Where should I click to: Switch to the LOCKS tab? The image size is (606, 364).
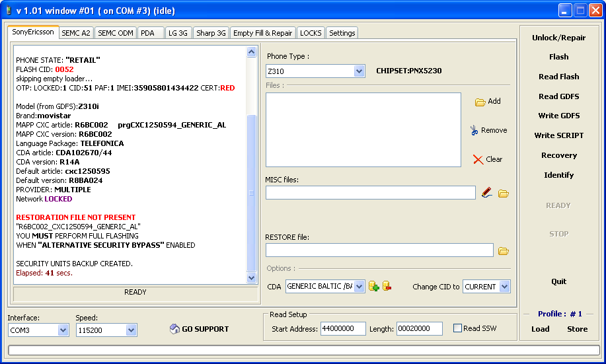tap(311, 33)
